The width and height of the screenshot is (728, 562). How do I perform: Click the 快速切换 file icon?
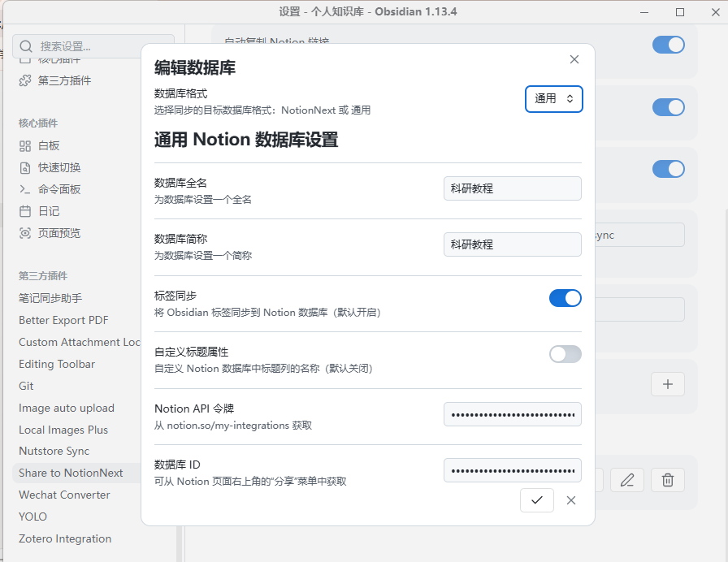(x=25, y=168)
